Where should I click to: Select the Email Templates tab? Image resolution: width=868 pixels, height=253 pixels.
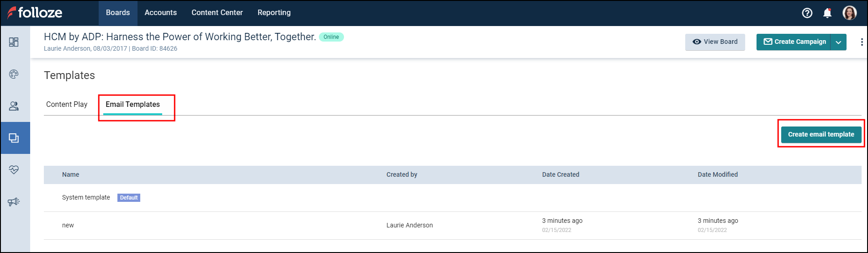[132, 105]
